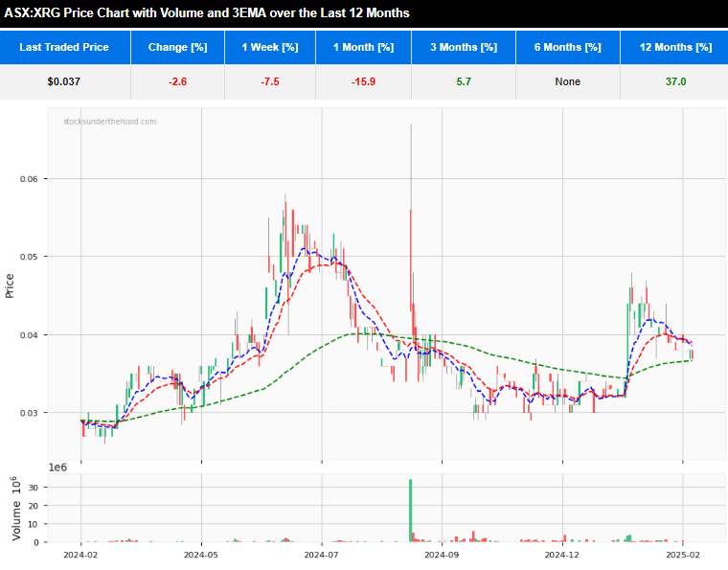728x570 pixels.
Task: Click the 10 volume axis label
Action: click(x=34, y=524)
